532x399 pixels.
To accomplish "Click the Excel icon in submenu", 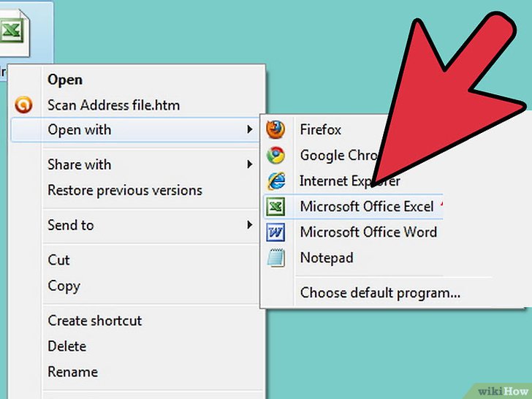I will coord(275,207).
